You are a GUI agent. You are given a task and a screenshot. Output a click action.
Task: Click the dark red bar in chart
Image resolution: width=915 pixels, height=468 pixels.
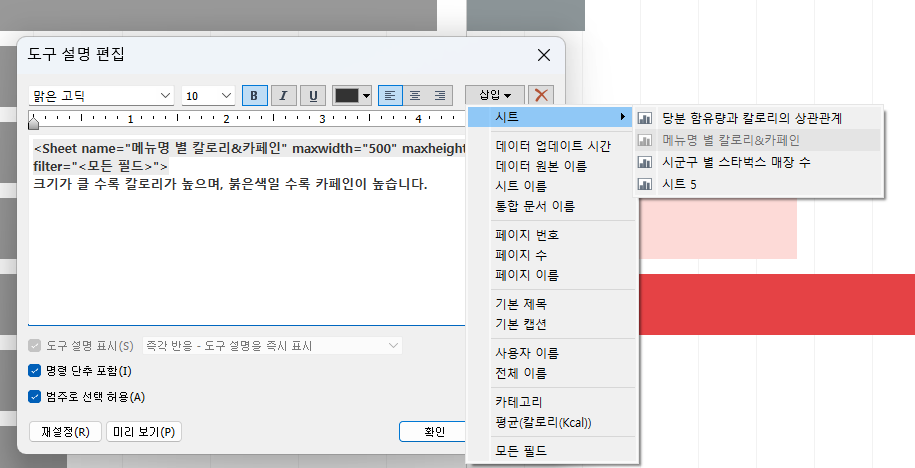tap(777, 304)
